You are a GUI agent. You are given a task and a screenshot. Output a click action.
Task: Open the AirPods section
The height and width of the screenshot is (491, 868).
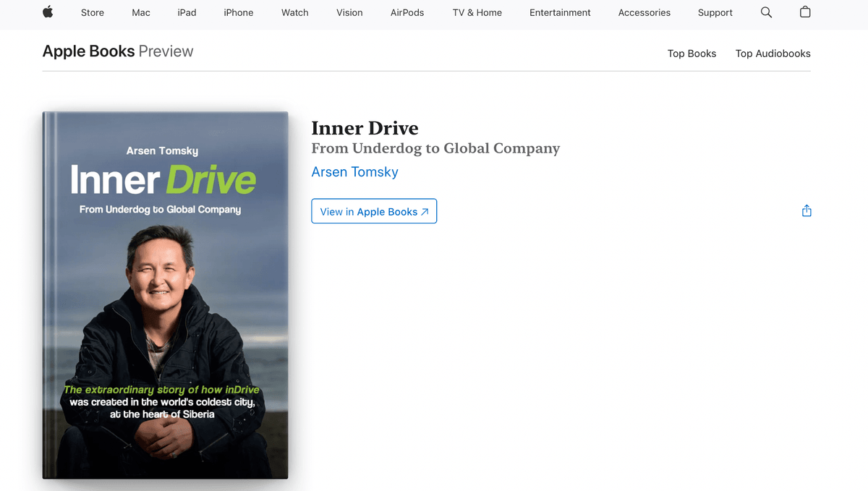pos(407,12)
